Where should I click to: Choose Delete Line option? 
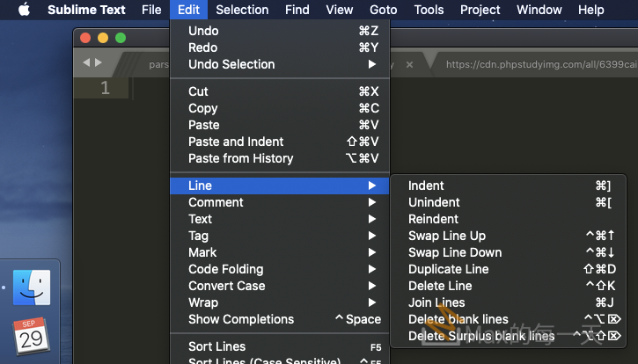pyautogui.click(x=440, y=286)
